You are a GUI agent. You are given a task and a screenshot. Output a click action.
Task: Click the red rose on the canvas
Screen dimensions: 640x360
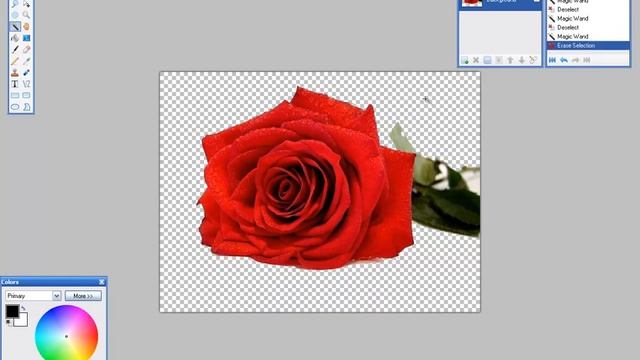coord(306,180)
